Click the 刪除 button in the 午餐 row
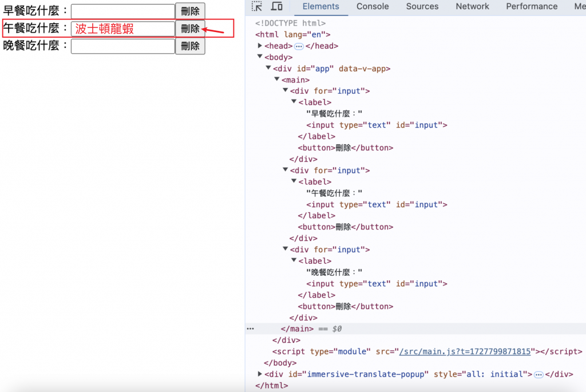Image resolution: width=586 pixels, height=392 pixels. point(190,29)
